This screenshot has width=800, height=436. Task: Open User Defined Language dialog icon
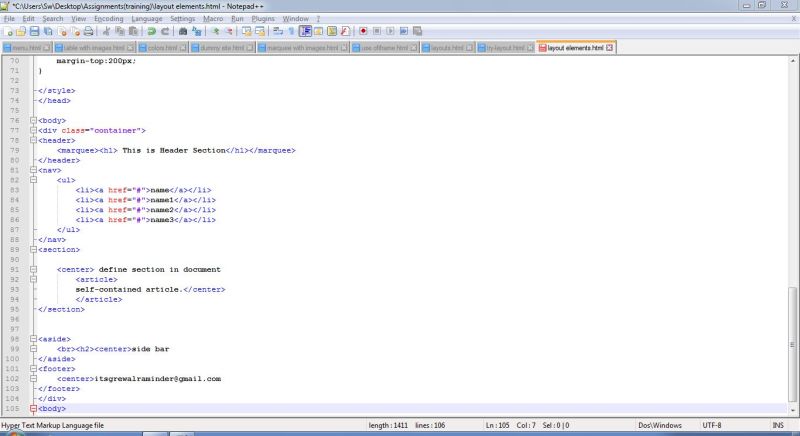(x=318, y=32)
